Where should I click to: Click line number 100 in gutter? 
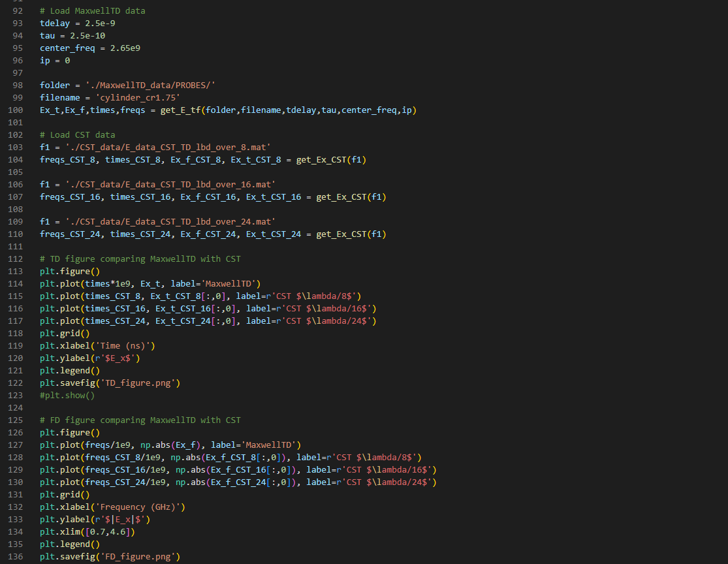pos(15,110)
